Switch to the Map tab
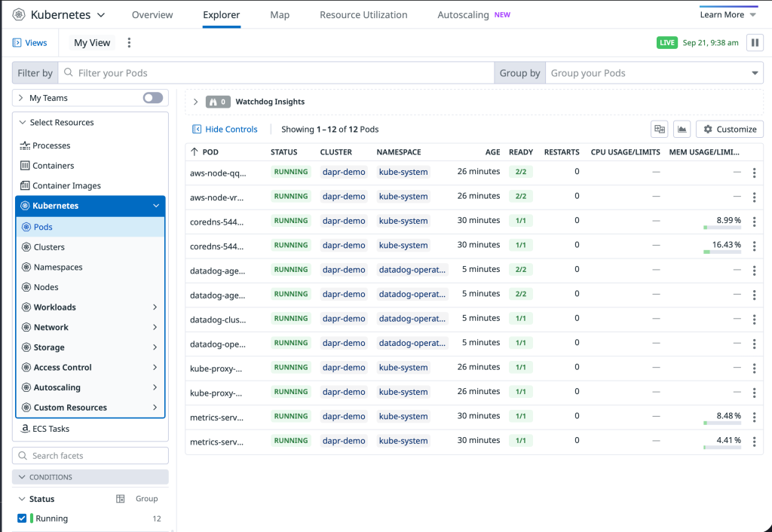The height and width of the screenshot is (532, 772). [x=279, y=14]
